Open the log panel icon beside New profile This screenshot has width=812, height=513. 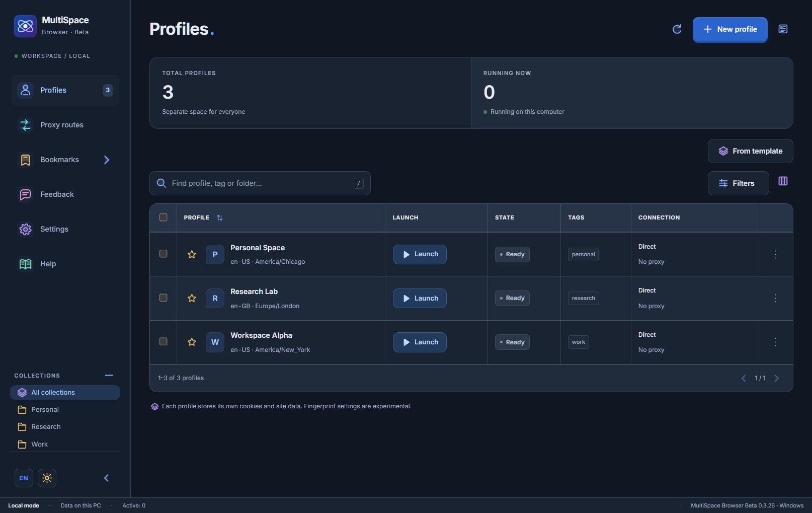[783, 29]
